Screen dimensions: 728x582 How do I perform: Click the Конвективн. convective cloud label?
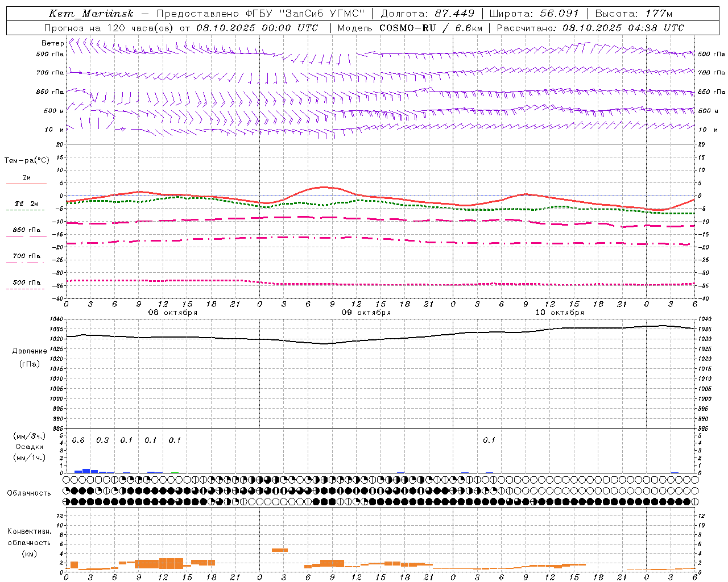click(29, 531)
